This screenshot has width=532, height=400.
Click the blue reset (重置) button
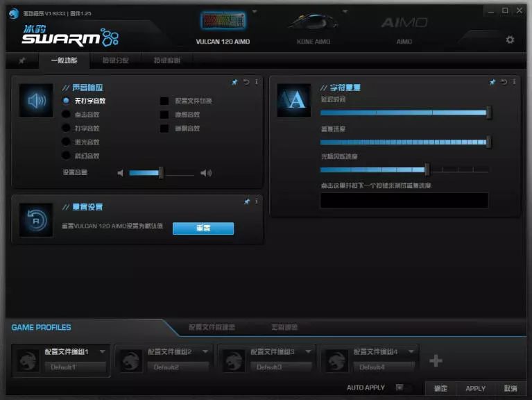click(x=203, y=228)
